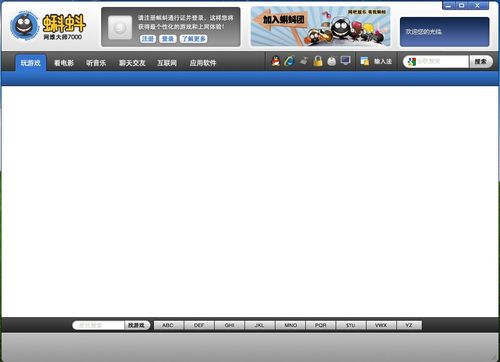Click the 搜索 search button at top
Screen dimensions: 500x362
(x=481, y=62)
